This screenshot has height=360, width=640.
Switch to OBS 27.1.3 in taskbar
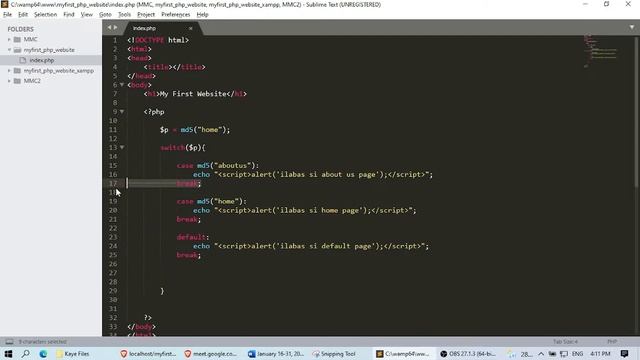tap(468, 354)
